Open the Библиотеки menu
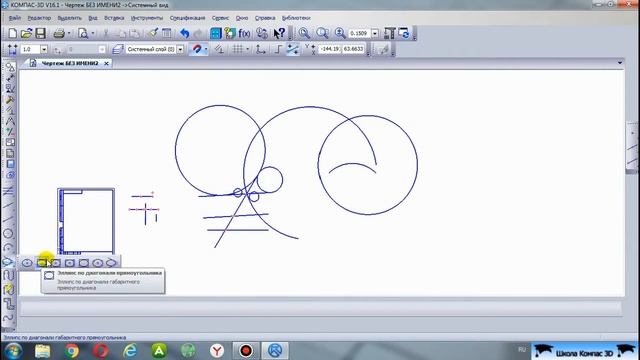640x360 pixels. coord(296,18)
